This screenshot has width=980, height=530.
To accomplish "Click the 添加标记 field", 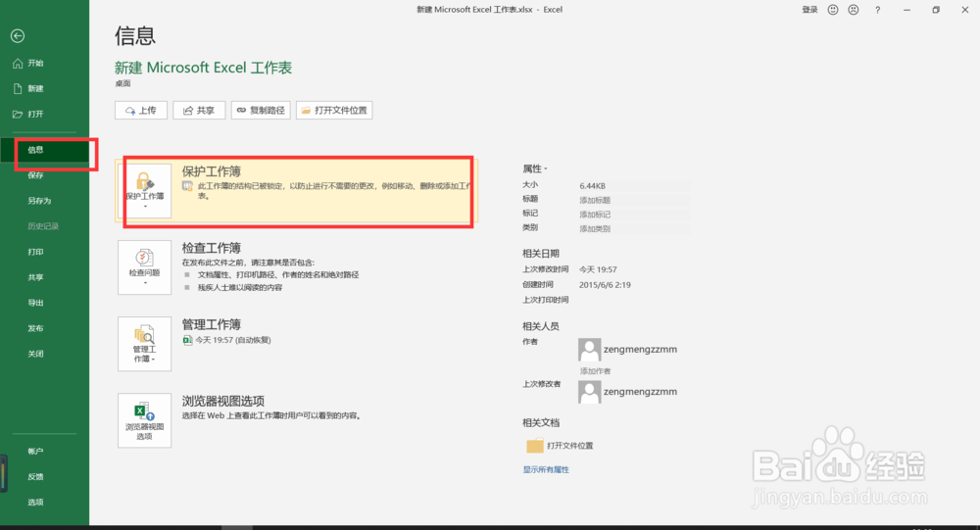I will point(634,215).
